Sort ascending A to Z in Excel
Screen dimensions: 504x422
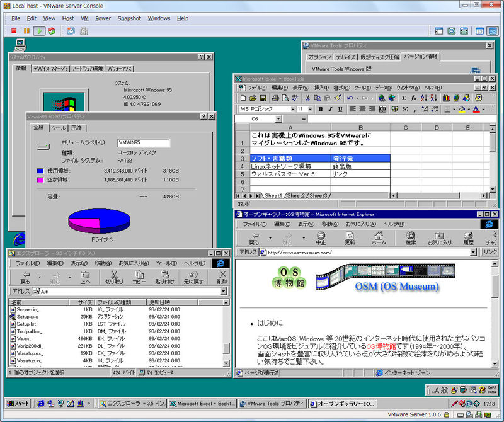click(424, 98)
